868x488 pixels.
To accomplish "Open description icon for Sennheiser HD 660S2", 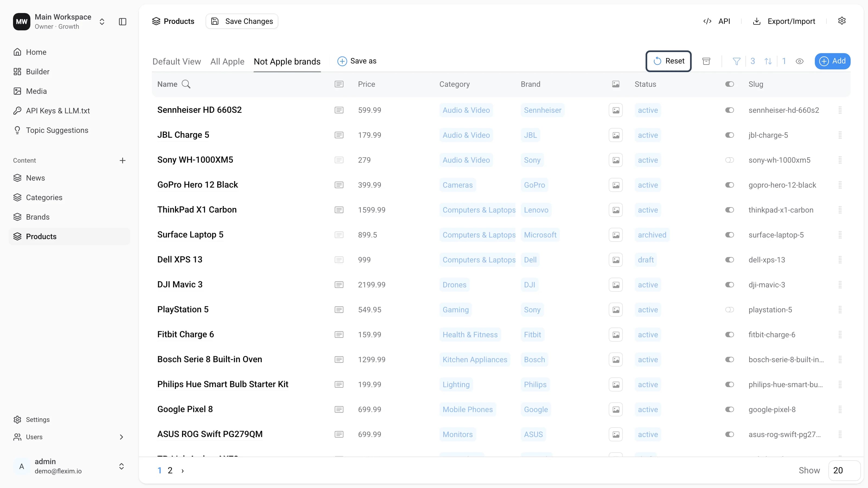I will pyautogui.click(x=339, y=110).
